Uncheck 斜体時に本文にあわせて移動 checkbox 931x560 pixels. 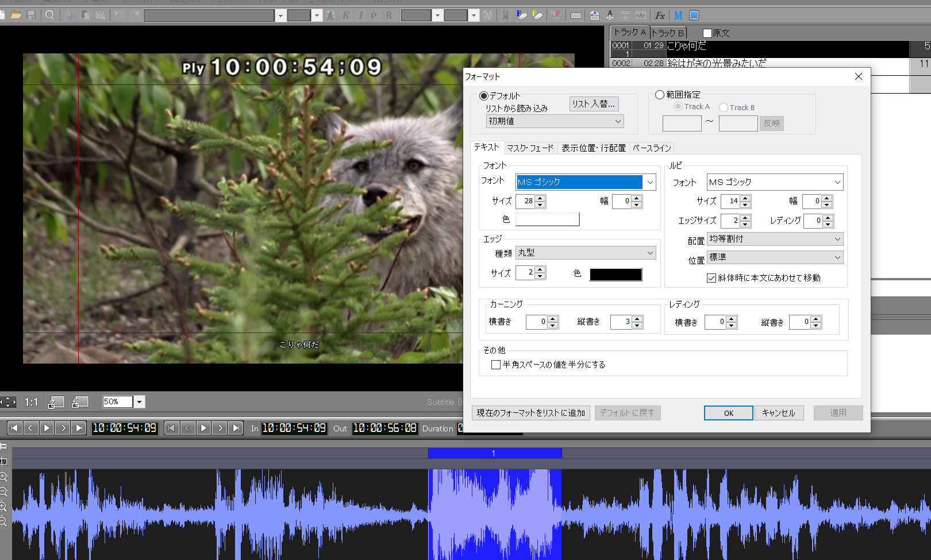(x=711, y=278)
